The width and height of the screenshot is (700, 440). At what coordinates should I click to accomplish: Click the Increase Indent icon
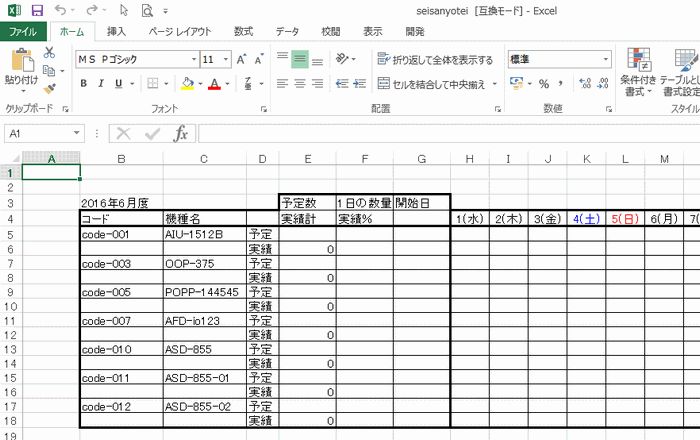click(360, 83)
